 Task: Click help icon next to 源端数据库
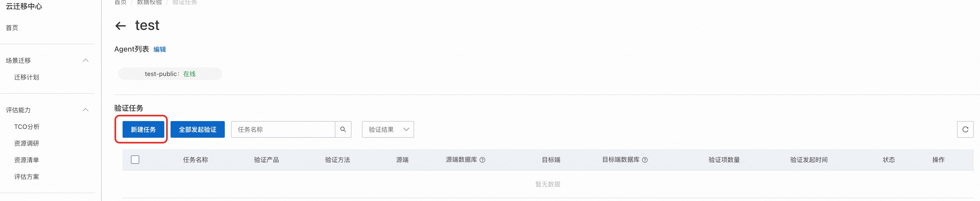pyautogui.click(x=482, y=160)
